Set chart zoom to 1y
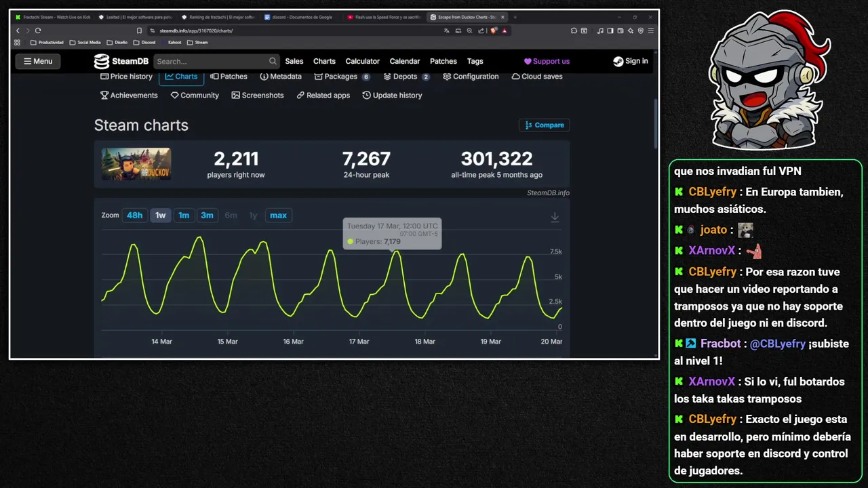Image resolution: width=868 pixels, height=488 pixels. [253, 216]
